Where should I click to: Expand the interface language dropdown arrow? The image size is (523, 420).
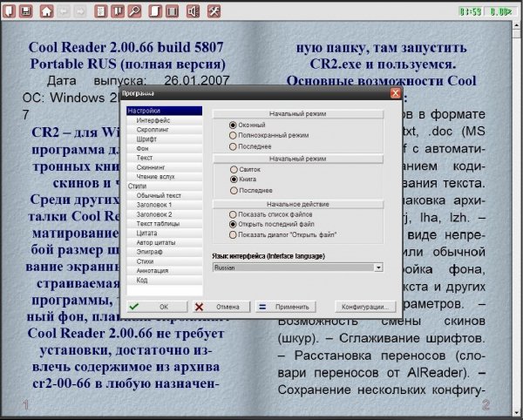coord(378,268)
